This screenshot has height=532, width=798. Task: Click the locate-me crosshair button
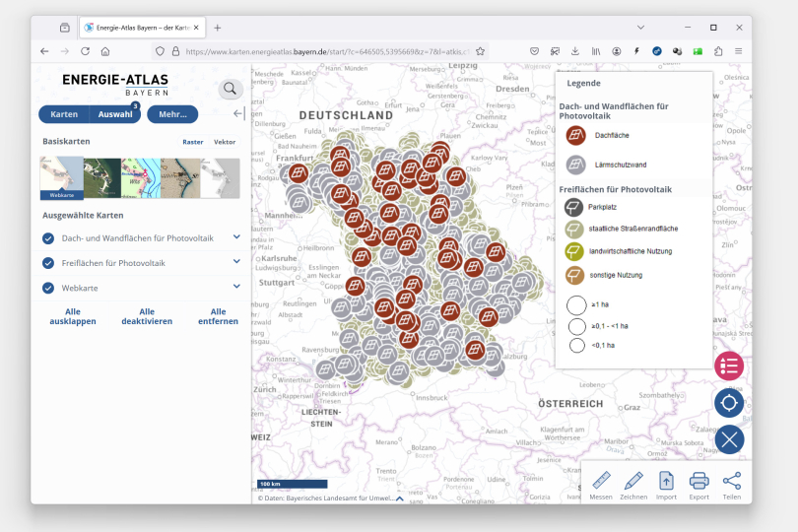[x=729, y=402]
